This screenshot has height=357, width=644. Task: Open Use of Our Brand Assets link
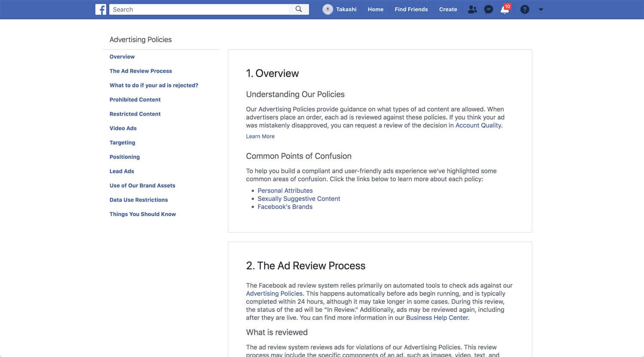[142, 185]
